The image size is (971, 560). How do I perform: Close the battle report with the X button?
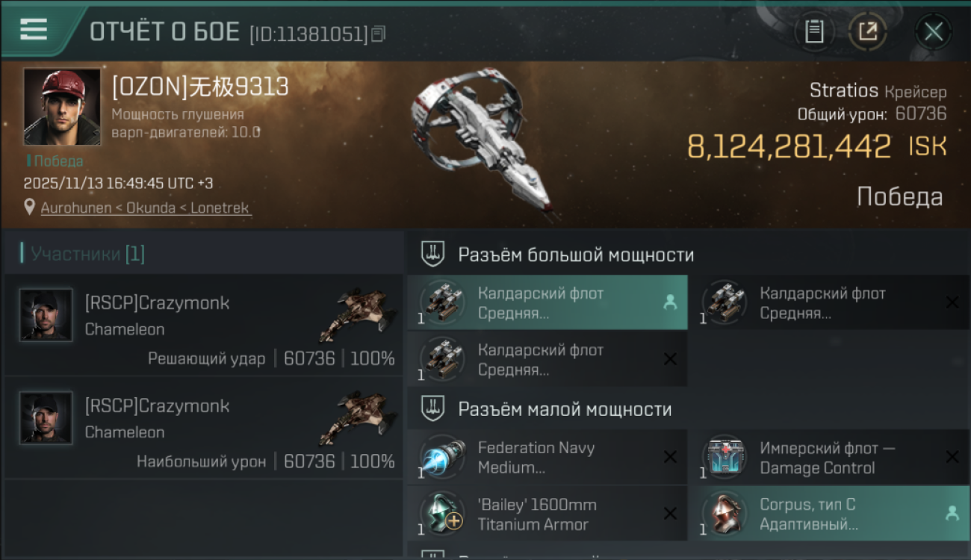point(933,31)
